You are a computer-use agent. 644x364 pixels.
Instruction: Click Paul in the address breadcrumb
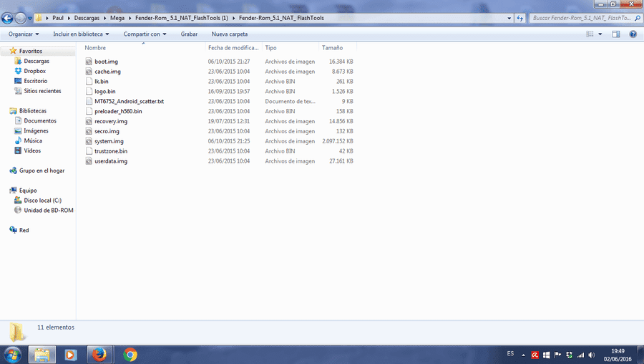click(x=58, y=18)
